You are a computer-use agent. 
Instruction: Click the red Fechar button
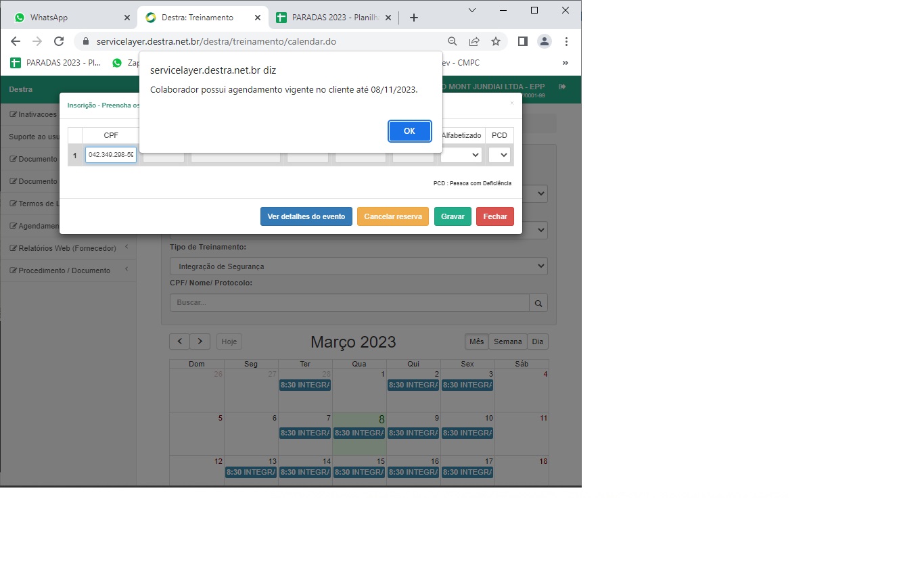495,216
